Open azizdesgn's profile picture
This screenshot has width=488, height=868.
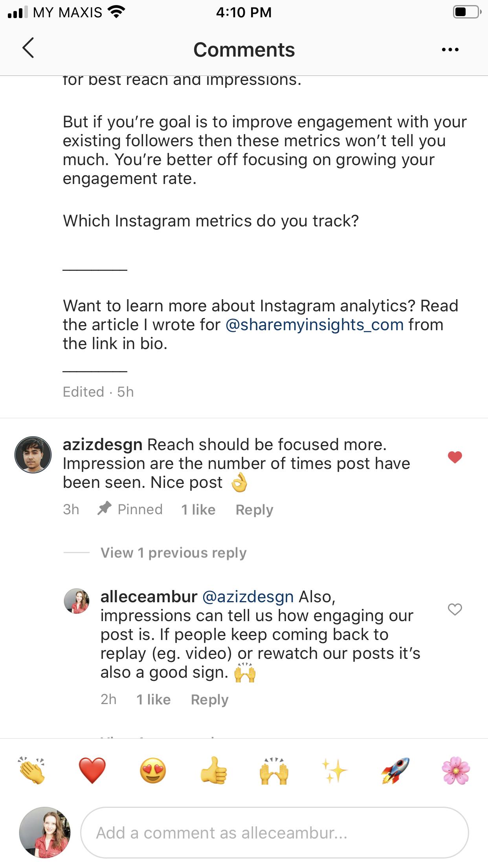pos(33,454)
